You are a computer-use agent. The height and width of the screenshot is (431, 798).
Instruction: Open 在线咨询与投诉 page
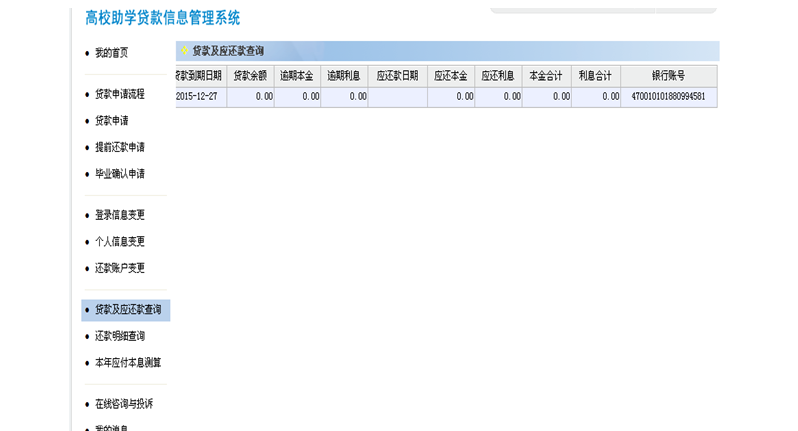pyautogui.click(x=123, y=404)
